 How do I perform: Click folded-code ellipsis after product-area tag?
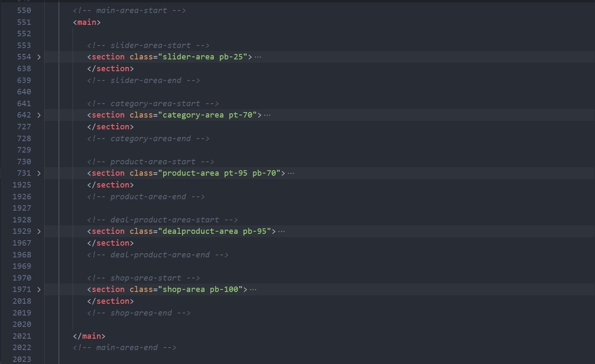point(291,173)
